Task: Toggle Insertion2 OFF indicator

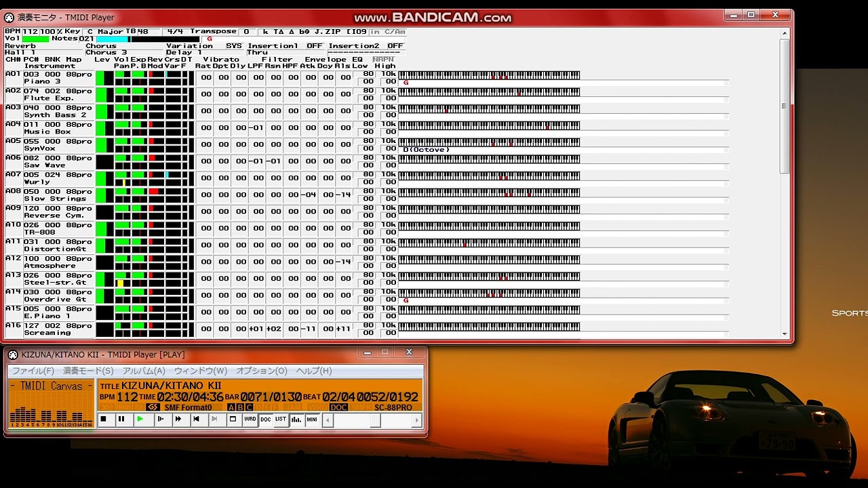Action: pyautogui.click(x=395, y=46)
